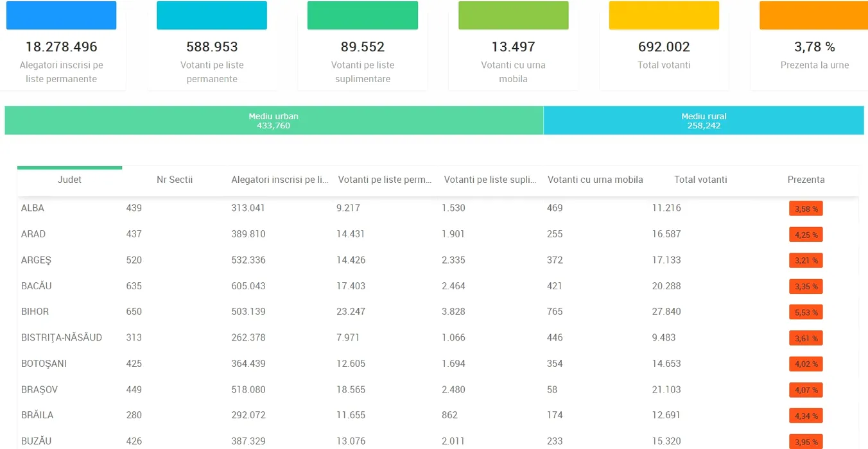
Task: Click the orange Prezenta la urne block
Action: [813, 15]
